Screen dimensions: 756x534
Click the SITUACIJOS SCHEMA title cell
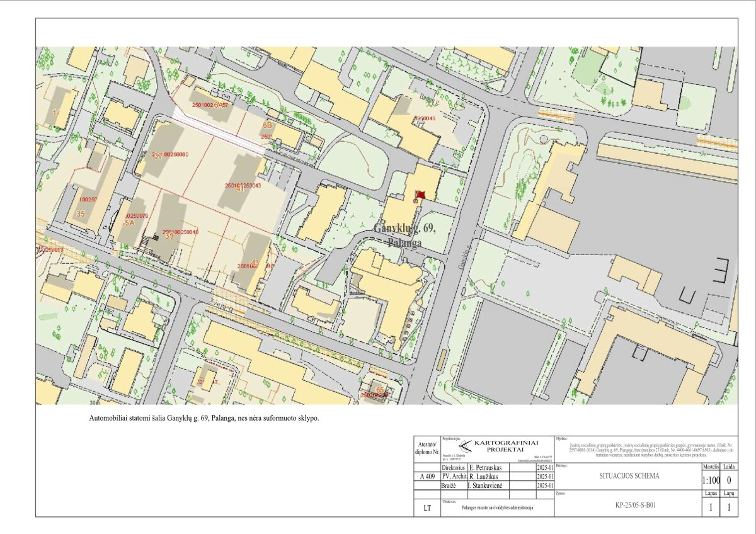click(x=629, y=476)
